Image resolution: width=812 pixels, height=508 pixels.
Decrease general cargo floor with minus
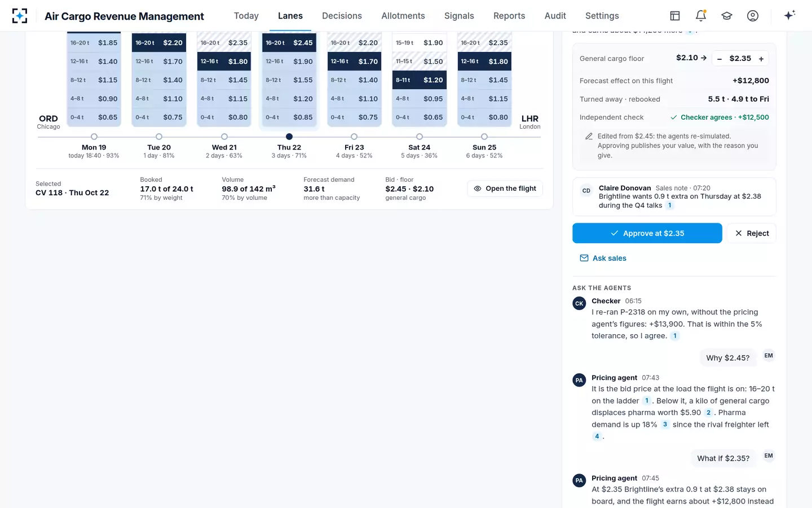[x=720, y=59]
